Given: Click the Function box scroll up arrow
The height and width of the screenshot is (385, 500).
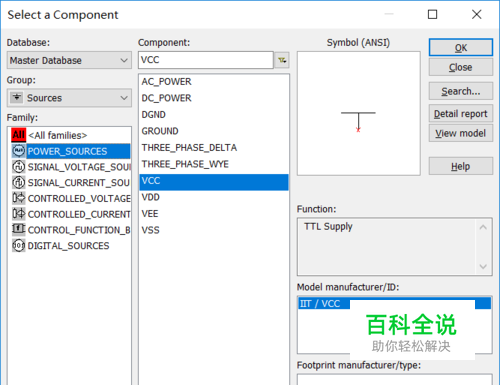Looking at the screenshot, I should [x=483, y=227].
